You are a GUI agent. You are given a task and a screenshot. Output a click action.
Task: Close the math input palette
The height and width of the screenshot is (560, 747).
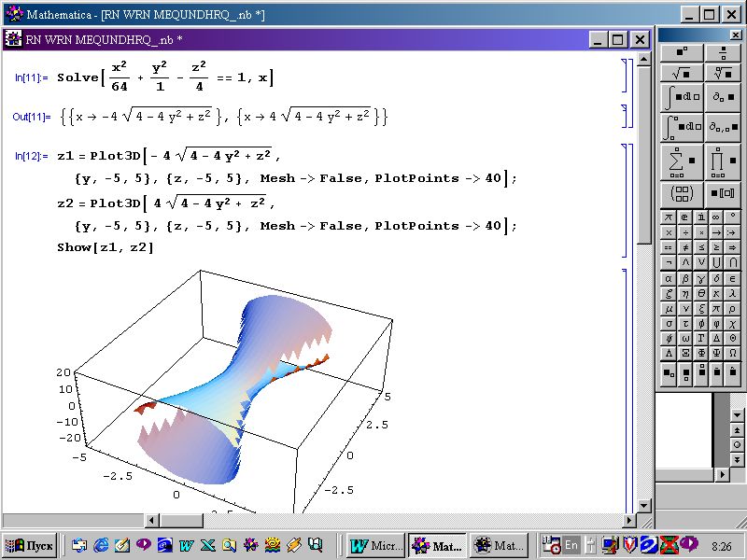(x=735, y=35)
